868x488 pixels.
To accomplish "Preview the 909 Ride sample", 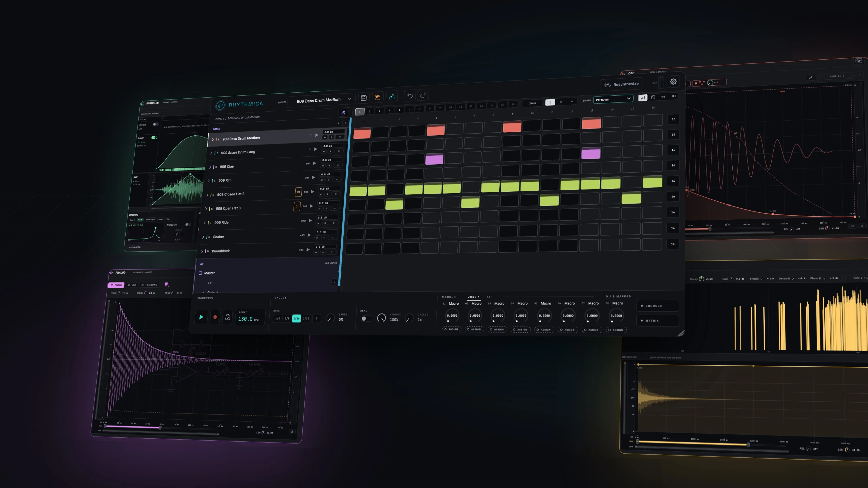I will [x=310, y=221].
